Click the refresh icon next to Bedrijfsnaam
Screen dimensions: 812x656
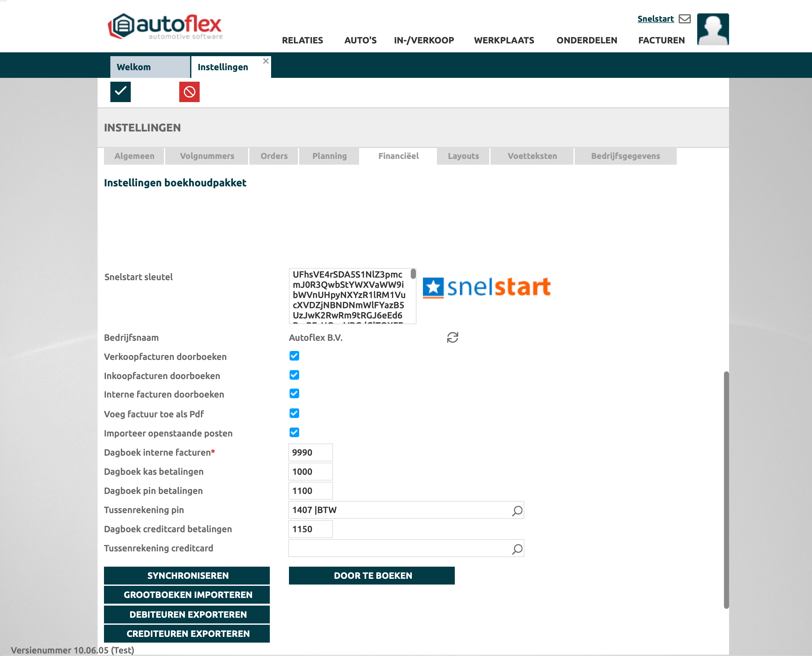[452, 337]
